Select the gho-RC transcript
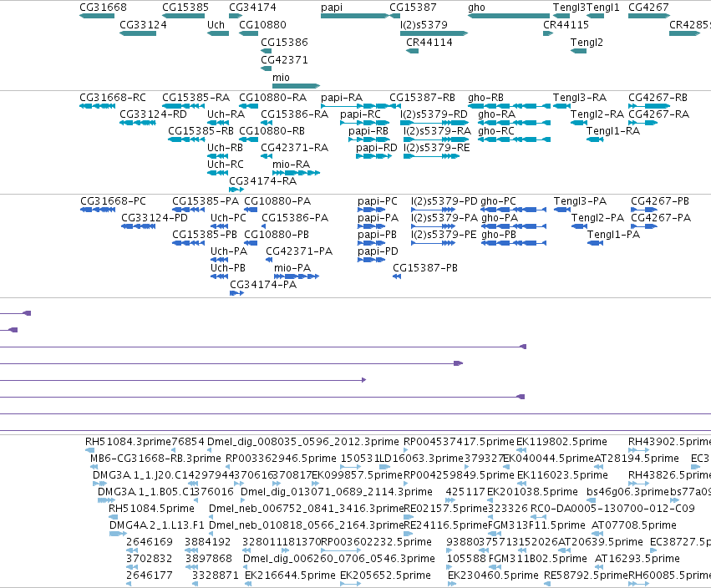This screenshot has width=711, height=588. point(514,139)
